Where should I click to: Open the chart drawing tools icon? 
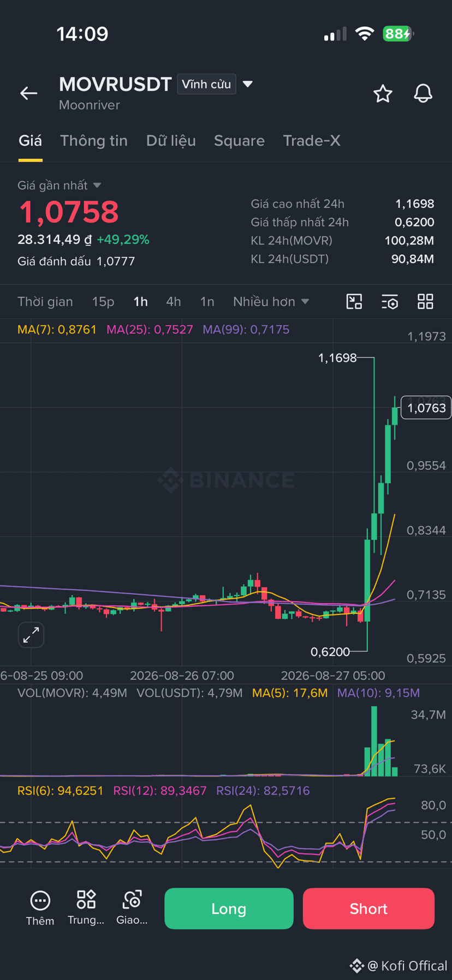[354, 302]
